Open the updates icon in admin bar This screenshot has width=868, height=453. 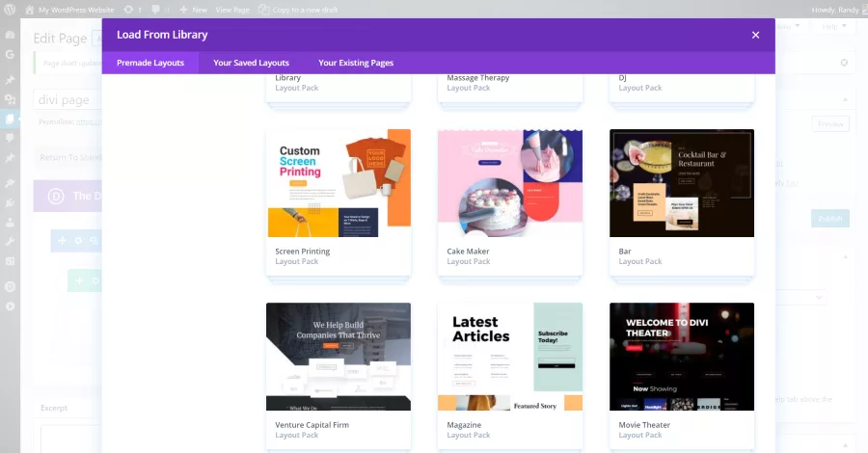click(x=128, y=10)
